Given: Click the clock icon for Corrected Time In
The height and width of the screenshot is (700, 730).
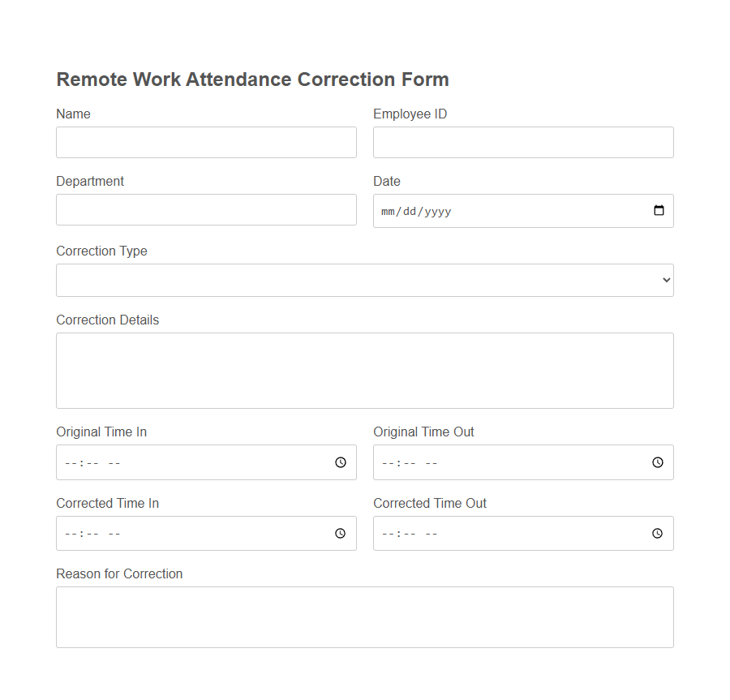Looking at the screenshot, I should pos(340,533).
